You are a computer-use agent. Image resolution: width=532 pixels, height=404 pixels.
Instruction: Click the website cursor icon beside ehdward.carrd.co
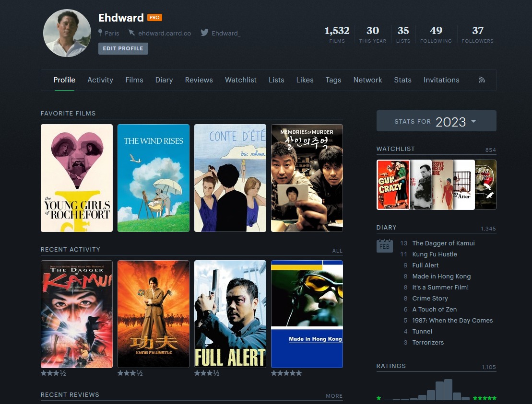(x=131, y=33)
